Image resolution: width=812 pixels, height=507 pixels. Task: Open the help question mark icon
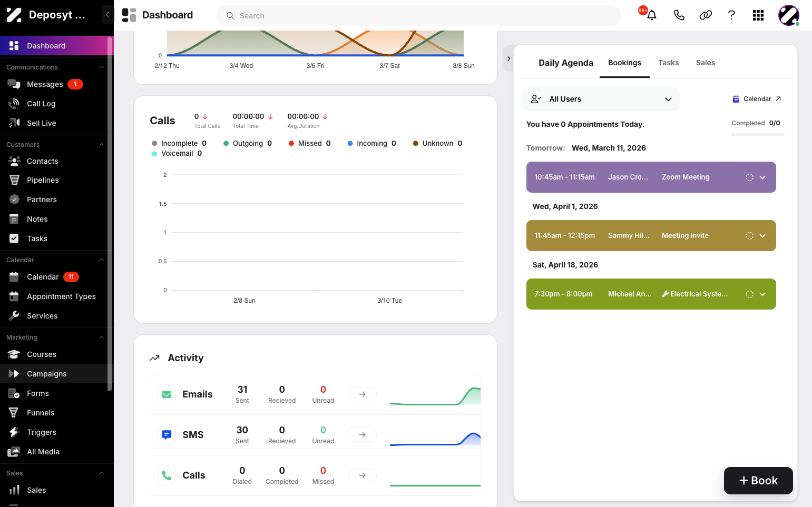731,15
